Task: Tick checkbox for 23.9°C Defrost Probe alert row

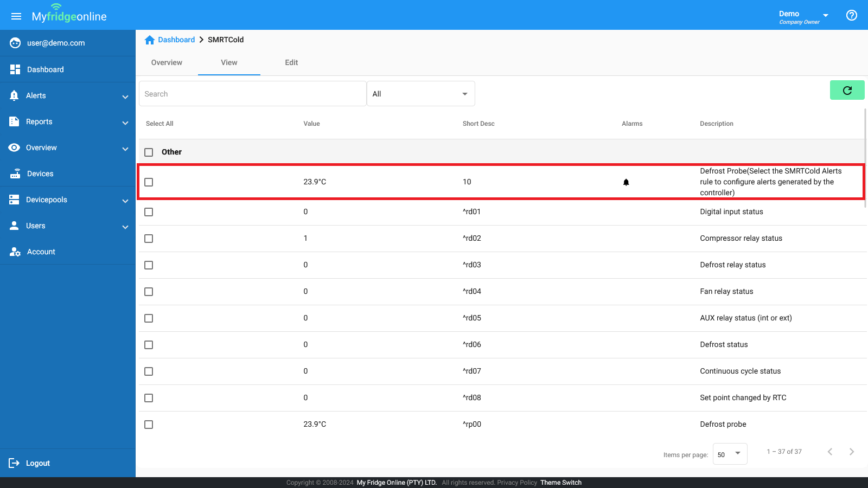Action: 149,182
